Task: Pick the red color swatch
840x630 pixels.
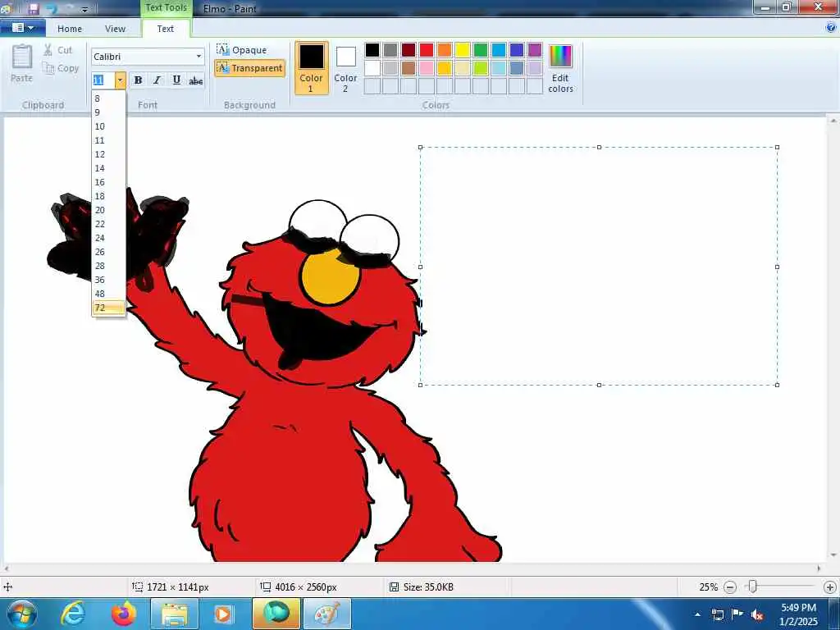Action: [x=427, y=50]
